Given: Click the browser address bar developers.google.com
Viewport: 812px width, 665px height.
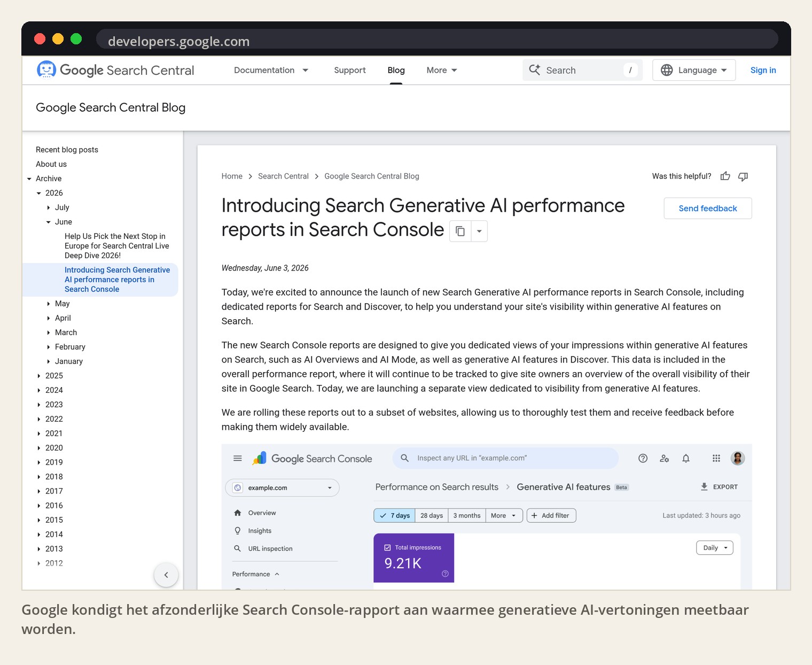Looking at the screenshot, I should [437, 40].
